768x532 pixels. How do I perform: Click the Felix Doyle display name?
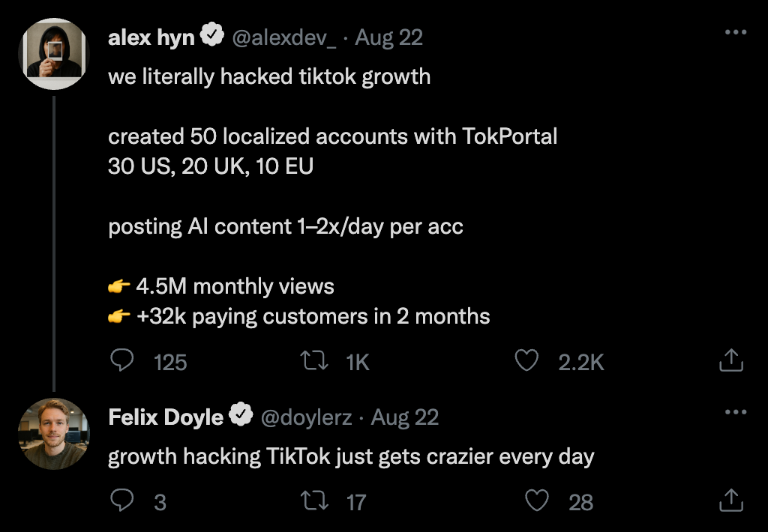point(166,417)
